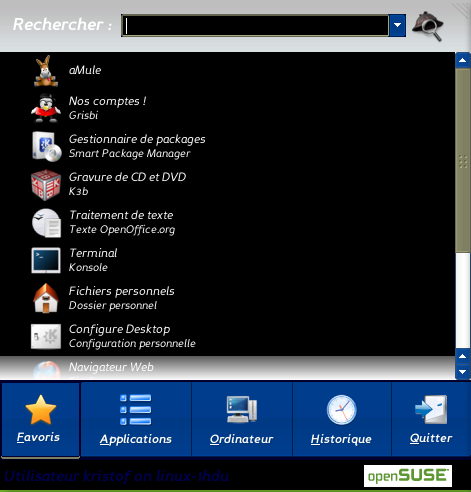This screenshot has width=471, height=492.
Task: Launch the Konsole terminal icon
Action: pos(46,260)
